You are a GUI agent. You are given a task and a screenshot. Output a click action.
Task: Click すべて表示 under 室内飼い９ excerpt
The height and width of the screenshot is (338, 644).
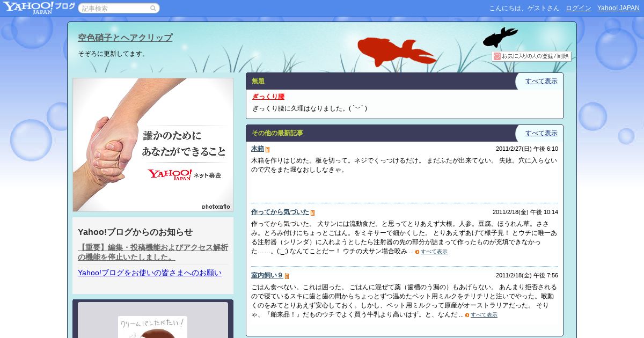click(484, 315)
